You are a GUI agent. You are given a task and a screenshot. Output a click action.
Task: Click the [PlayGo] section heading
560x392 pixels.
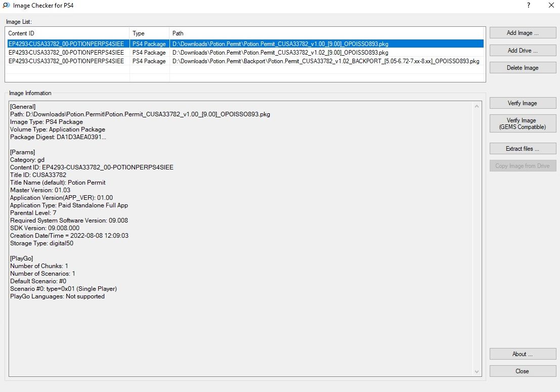21,258
